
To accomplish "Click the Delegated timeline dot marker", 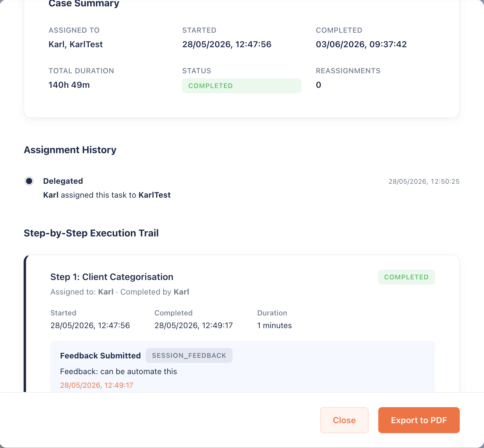I will (29, 181).
